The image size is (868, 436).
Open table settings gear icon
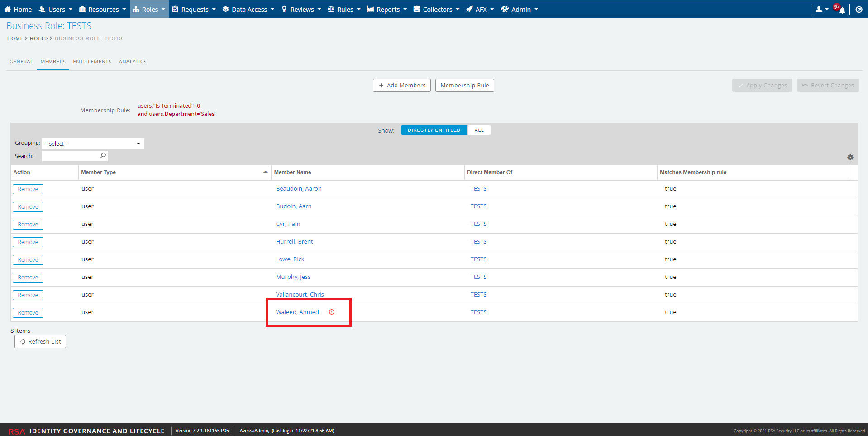(x=850, y=158)
